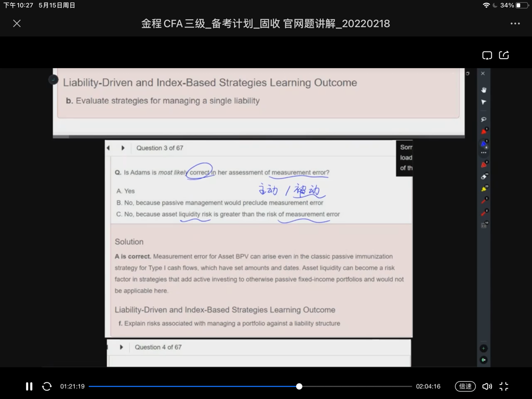Screen dimensions: 532x399
Task: Click the loop replay icon
Action: pos(47,386)
